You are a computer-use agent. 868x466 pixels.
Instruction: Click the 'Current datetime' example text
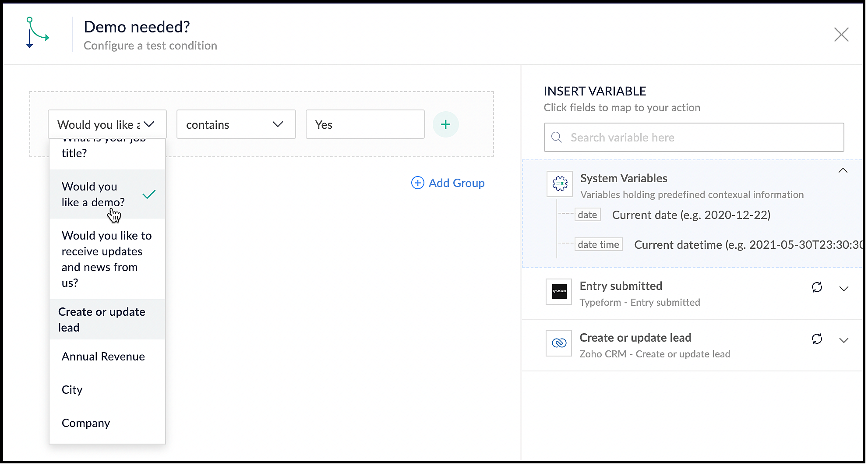748,245
